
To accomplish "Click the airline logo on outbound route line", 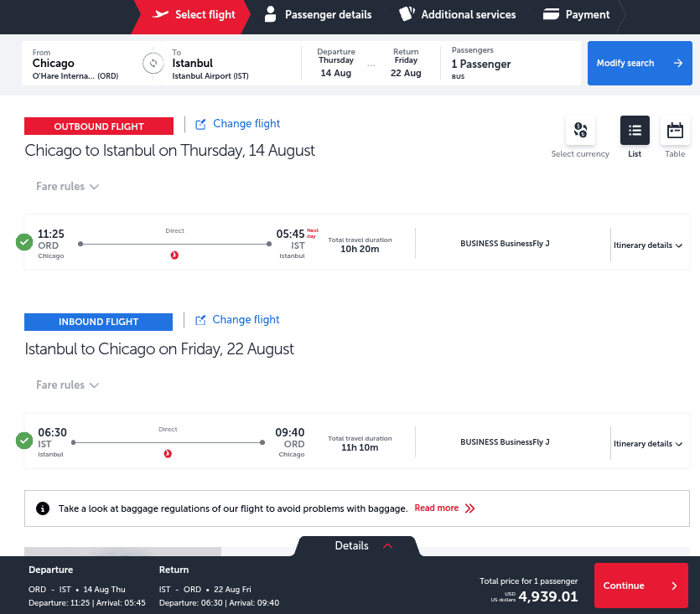I will (174, 255).
